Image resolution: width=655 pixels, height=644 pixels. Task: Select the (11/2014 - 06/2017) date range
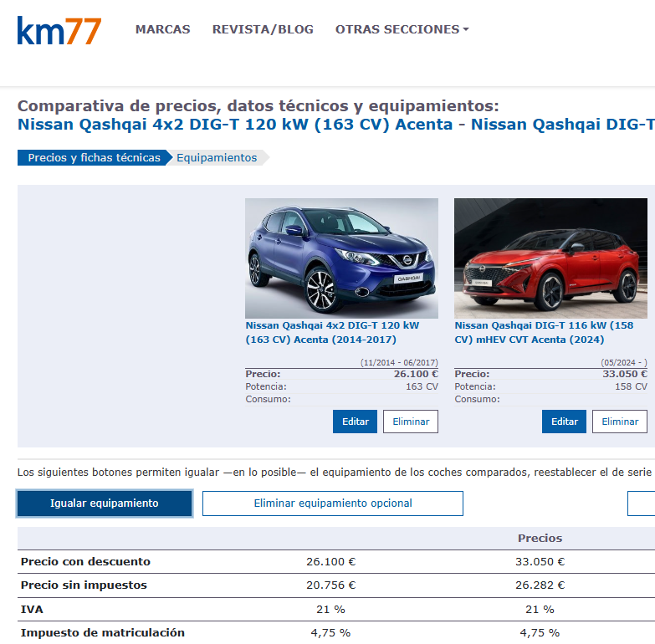pos(399,362)
